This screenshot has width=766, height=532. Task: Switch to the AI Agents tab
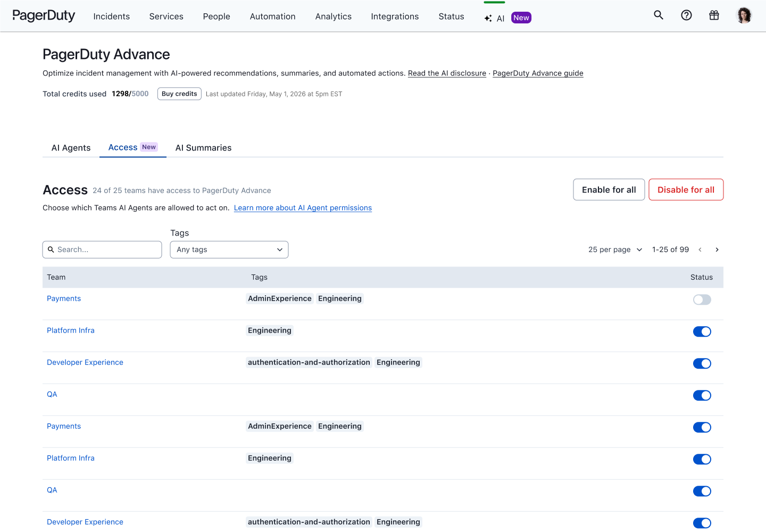click(x=71, y=148)
